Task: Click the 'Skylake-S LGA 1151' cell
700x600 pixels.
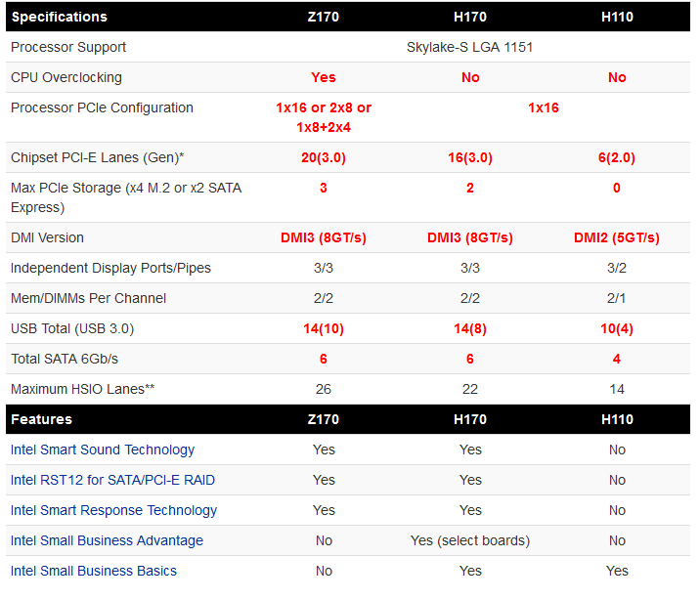Action: click(x=469, y=47)
